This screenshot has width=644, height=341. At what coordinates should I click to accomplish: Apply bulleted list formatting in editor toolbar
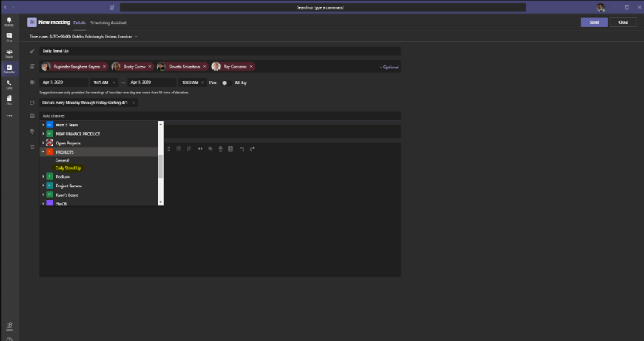178,149
